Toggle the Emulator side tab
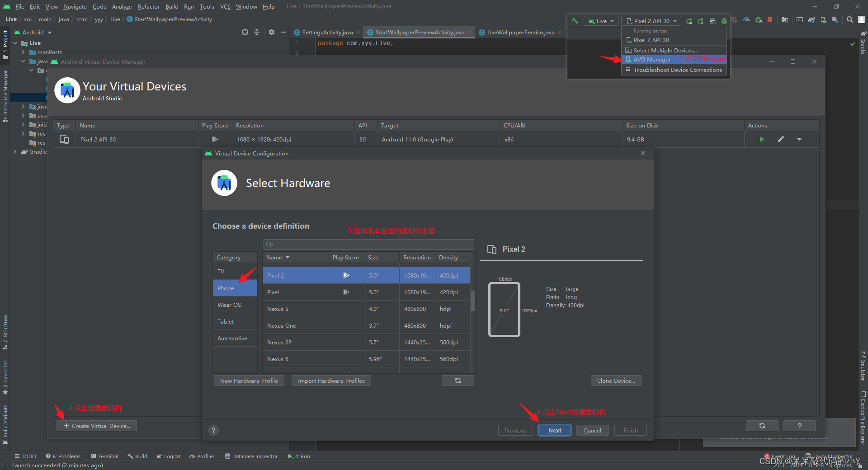The height and width of the screenshot is (470, 868). pos(863,366)
